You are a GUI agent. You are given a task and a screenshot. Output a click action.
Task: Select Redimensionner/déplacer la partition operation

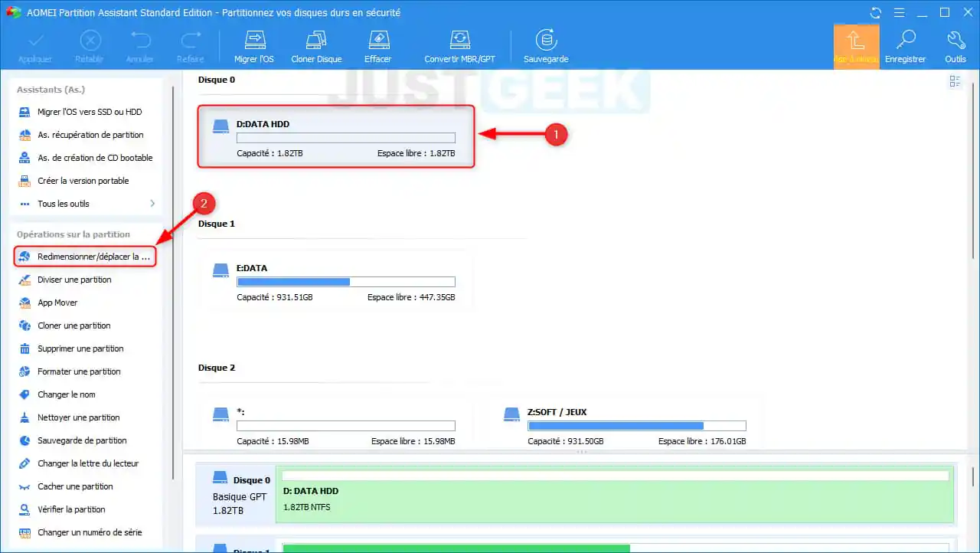coord(85,257)
